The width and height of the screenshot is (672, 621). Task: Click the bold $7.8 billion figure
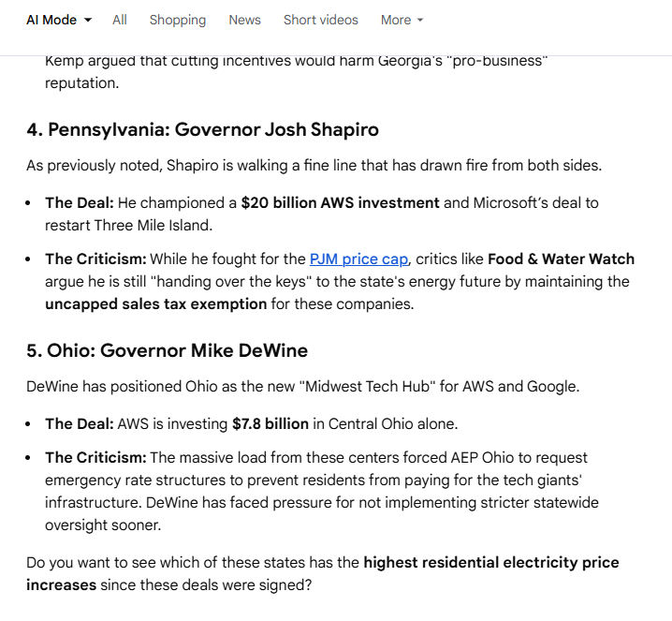tap(270, 424)
